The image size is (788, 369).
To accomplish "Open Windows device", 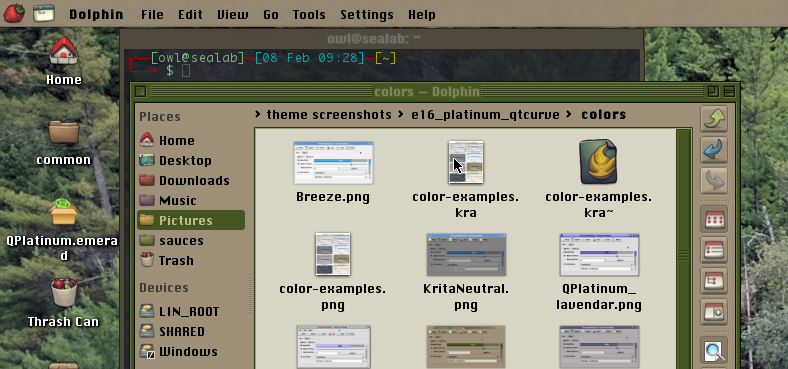I will pos(191,351).
